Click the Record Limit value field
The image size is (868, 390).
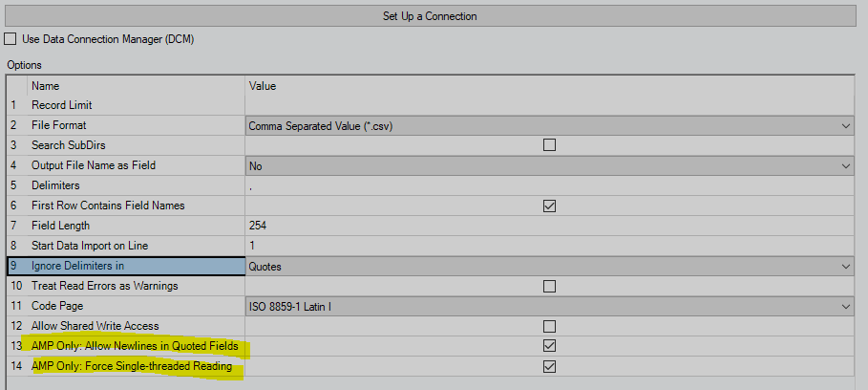[x=549, y=105]
